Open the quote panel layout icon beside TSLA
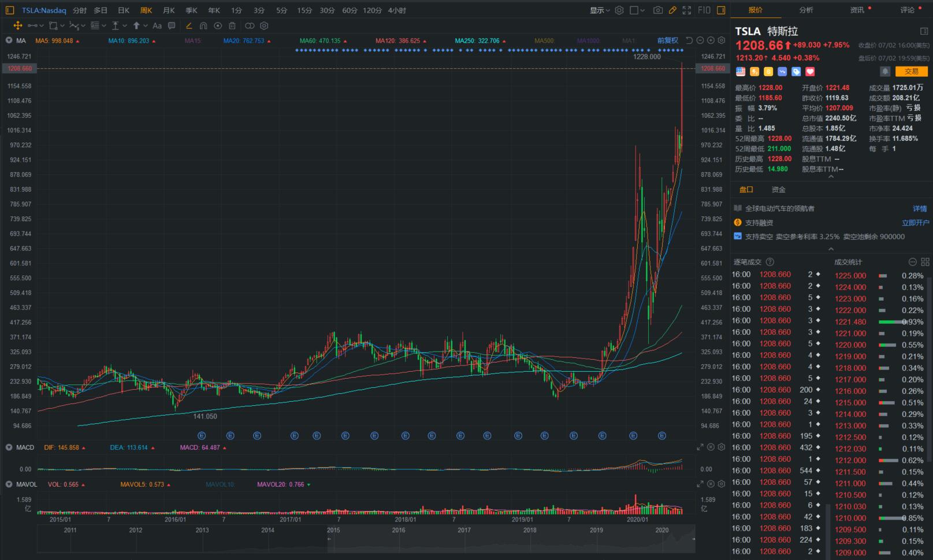 pyautogui.click(x=924, y=31)
